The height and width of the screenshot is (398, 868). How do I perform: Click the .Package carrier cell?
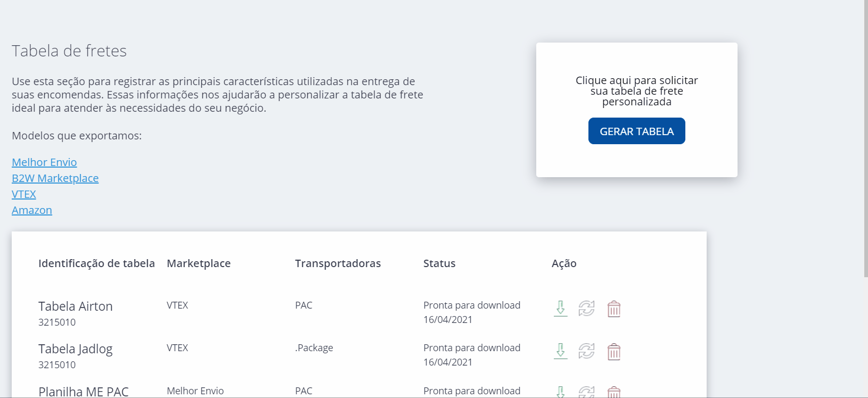tap(314, 348)
